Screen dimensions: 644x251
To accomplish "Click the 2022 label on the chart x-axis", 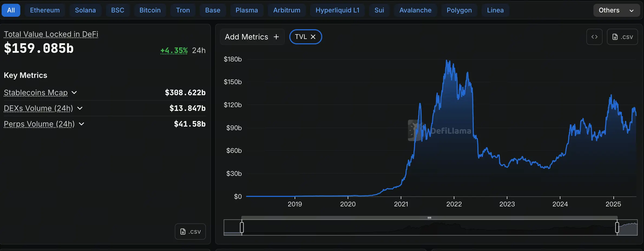I will click(x=454, y=204).
